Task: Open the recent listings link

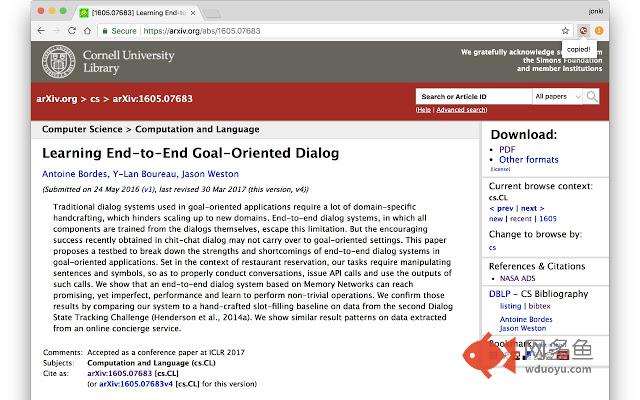Action: pos(521,219)
